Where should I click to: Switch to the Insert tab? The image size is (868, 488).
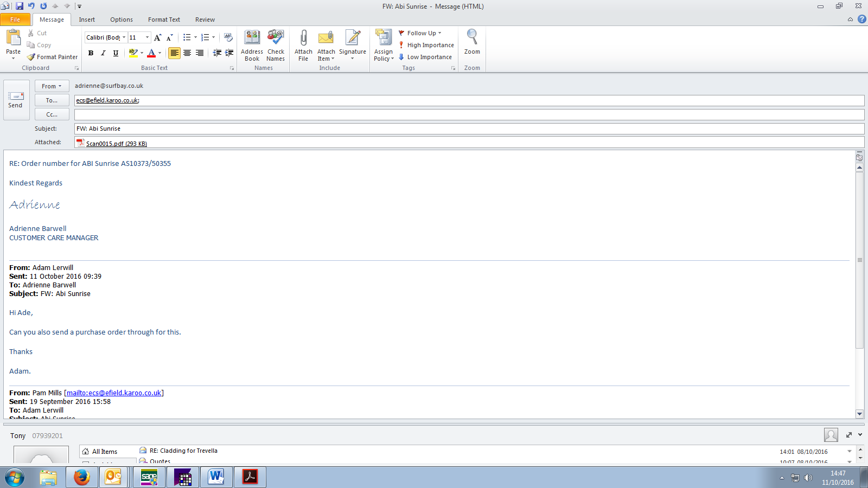tap(87, 20)
